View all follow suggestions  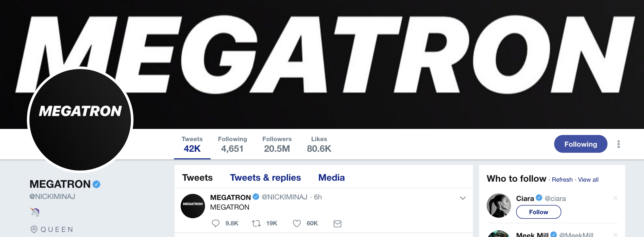coord(588,180)
